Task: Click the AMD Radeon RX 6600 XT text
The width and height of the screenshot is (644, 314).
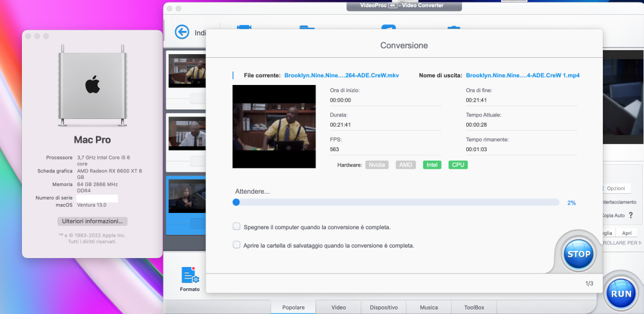Action: [109, 174]
